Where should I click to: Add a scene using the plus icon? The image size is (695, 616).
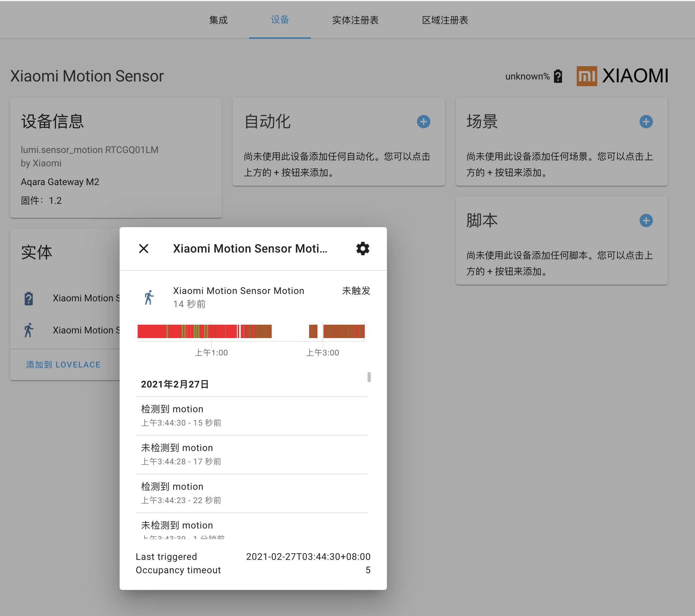tap(646, 121)
